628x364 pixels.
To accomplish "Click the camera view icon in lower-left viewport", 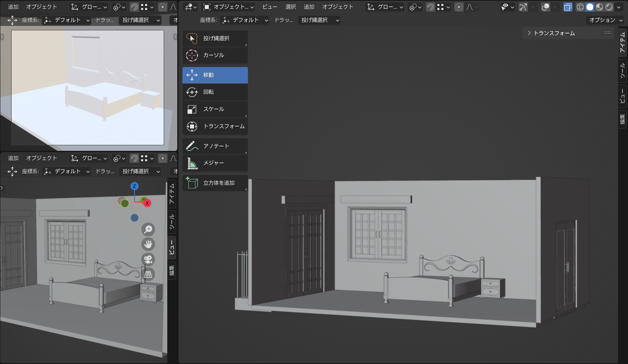I will pyautogui.click(x=148, y=259).
